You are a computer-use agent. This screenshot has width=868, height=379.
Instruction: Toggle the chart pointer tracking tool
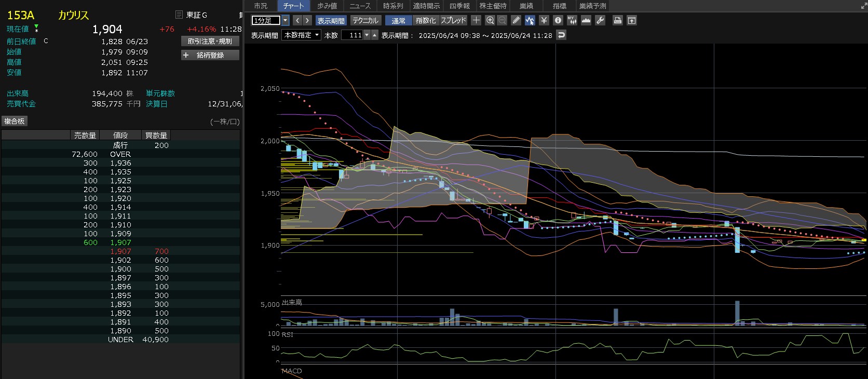tap(530, 20)
